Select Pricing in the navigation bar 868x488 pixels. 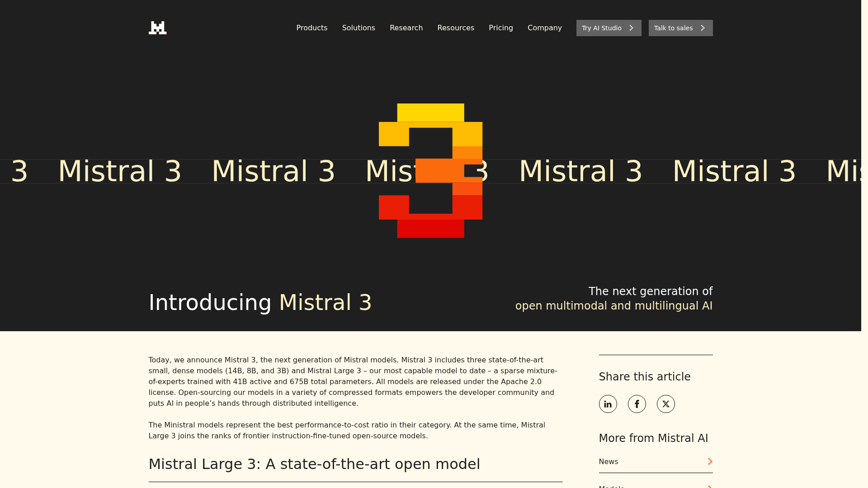(x=500, y=28)
